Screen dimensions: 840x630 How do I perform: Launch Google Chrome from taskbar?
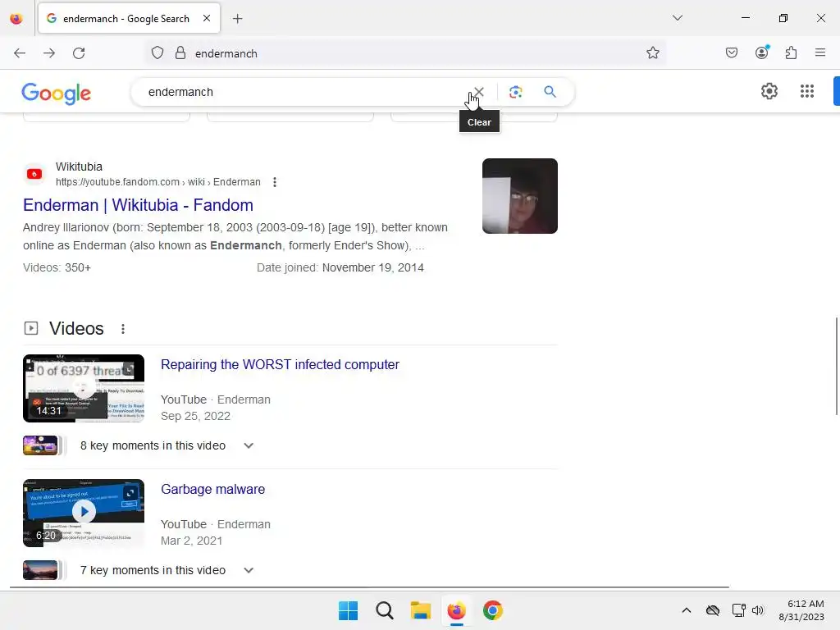pyautogui.click(x=493, y=610)
